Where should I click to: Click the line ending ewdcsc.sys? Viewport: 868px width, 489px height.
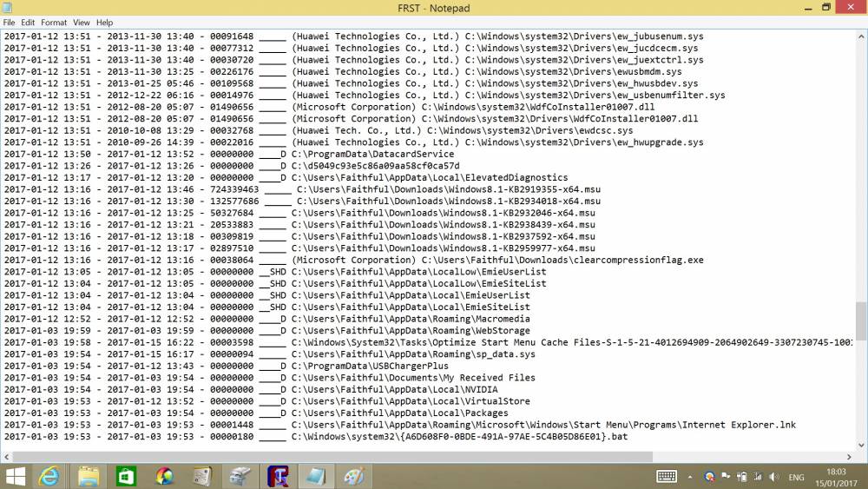[x=319, y=130]
